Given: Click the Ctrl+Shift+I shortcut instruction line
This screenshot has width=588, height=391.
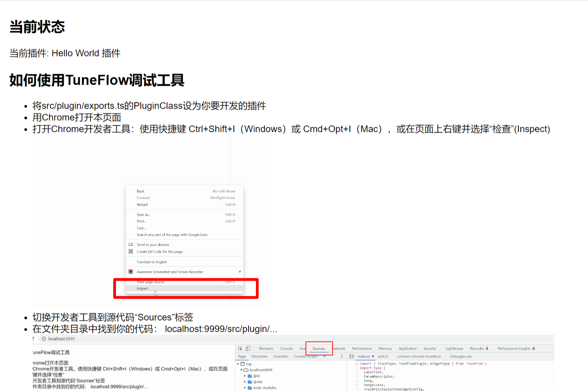Looking at the screenshot, I should 291,129.
